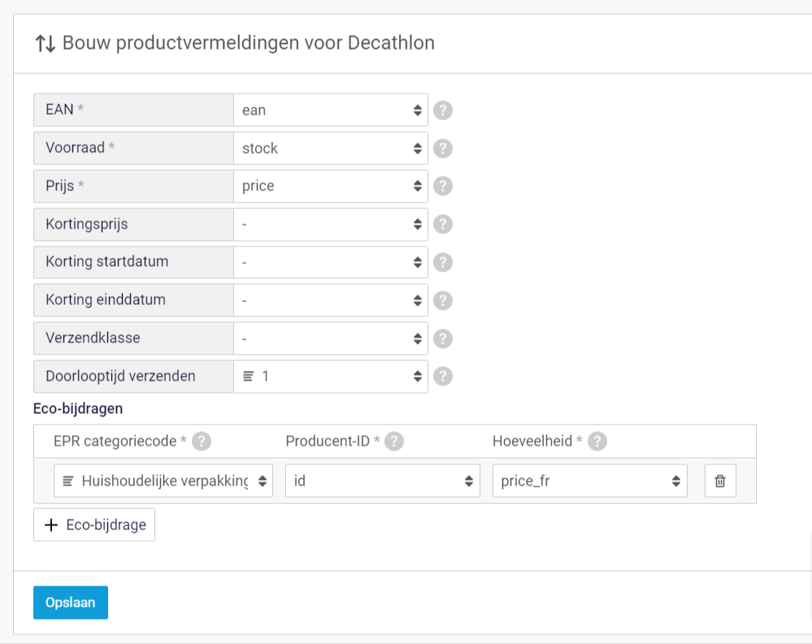Open help for Korting startdatum

[443, 263]
